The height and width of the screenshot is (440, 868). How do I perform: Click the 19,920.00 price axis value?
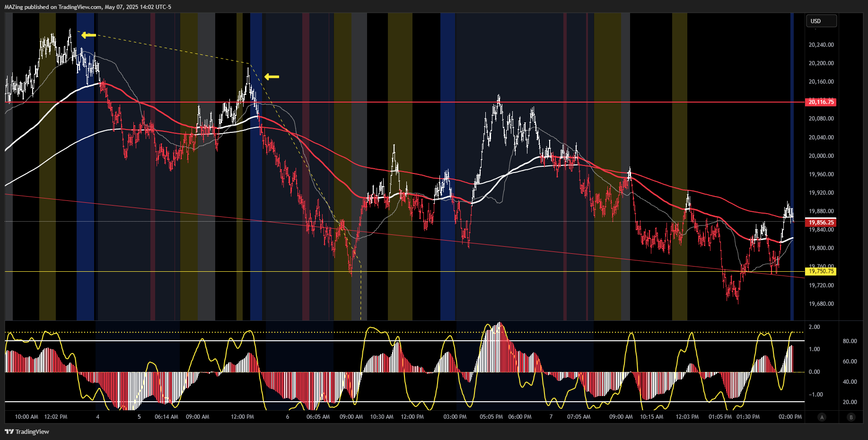click(821, 193)
